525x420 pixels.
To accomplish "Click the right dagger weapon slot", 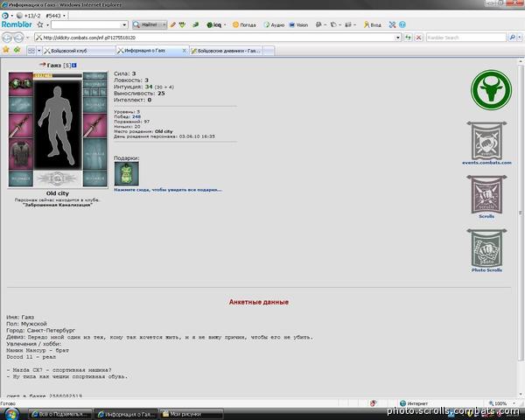I will (x=95, y=126).
